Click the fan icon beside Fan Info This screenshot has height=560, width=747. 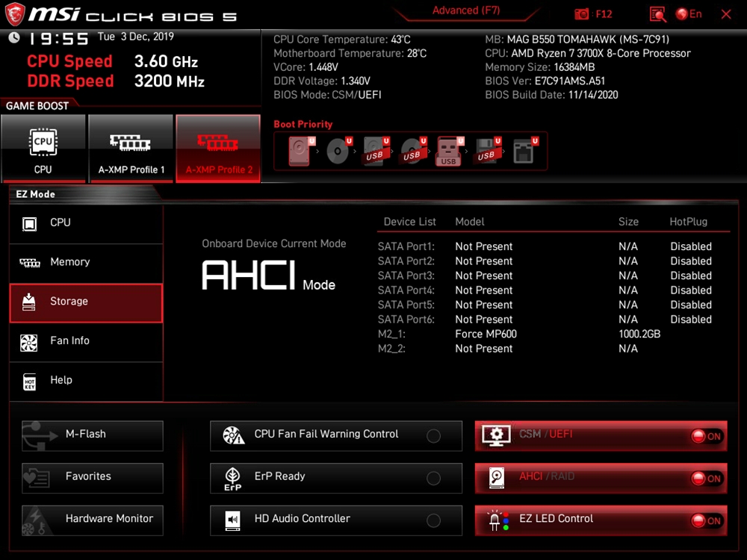28,343
